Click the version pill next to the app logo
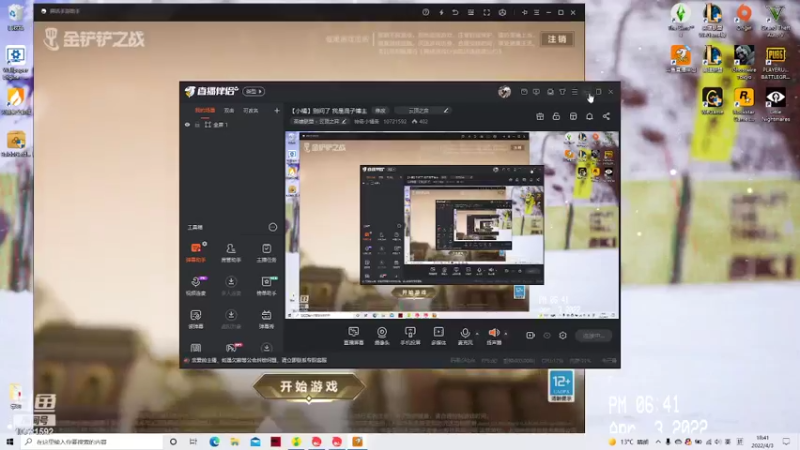Image resolution: width=800 pixels, height=450 pixels. point(253,91)
